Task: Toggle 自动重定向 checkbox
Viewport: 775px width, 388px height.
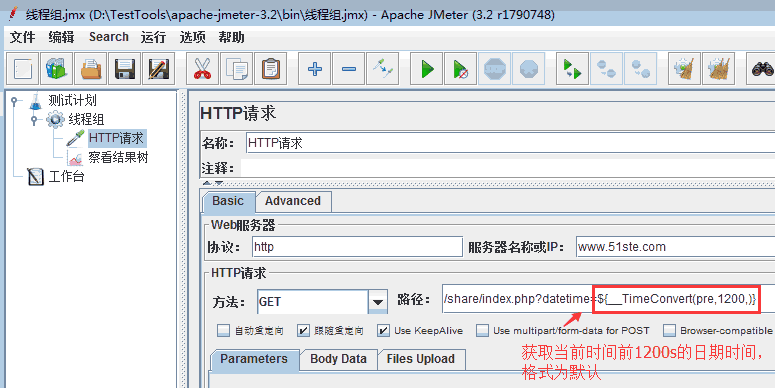Action: [x=224, y=330]
